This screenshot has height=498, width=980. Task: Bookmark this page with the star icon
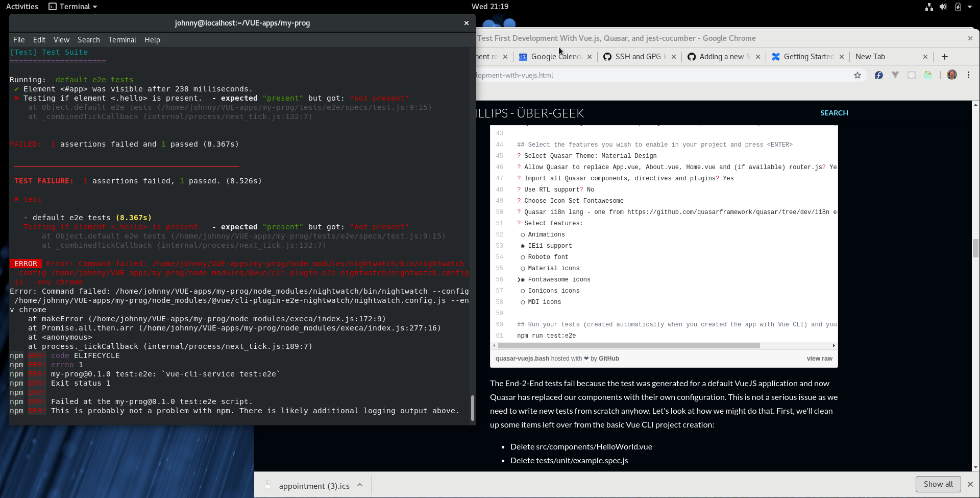(x=857, y=75)
